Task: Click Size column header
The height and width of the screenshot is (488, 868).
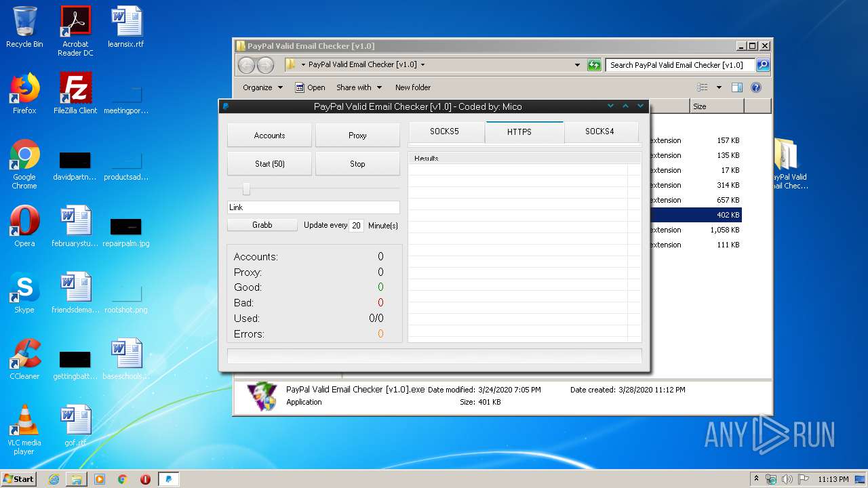Action: [717, 106]
